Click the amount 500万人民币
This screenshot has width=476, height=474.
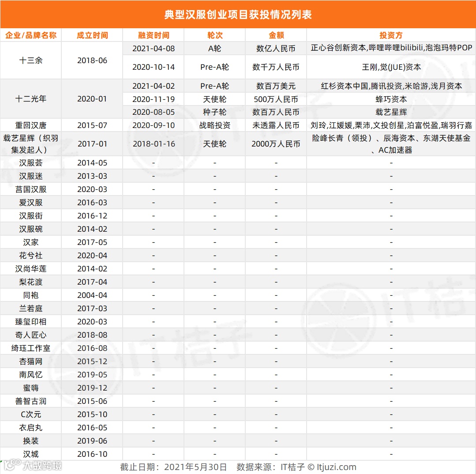[276, 99]
